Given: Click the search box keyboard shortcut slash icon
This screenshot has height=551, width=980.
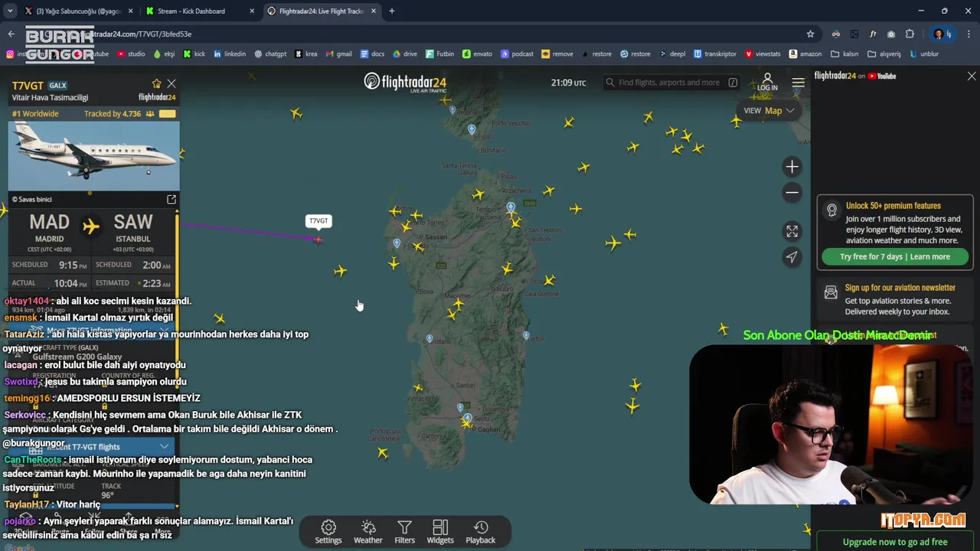Looking at the screenshot, I should (x=733, y=83).
